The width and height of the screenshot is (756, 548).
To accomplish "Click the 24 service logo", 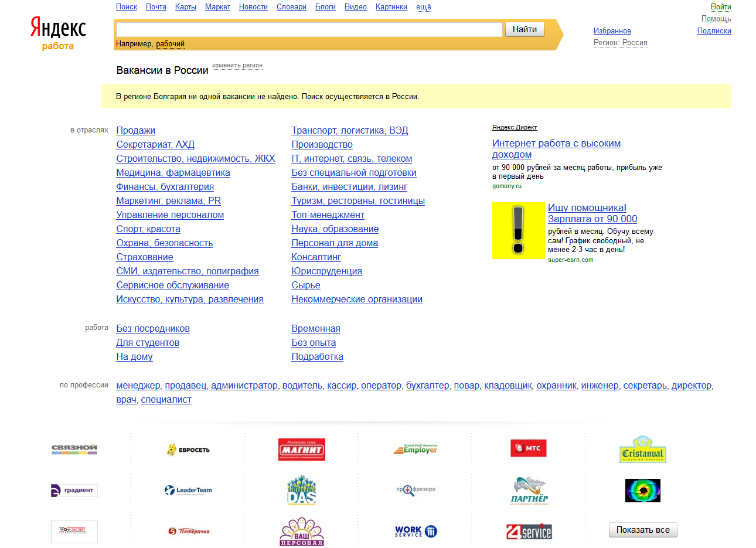I will tap(529, 532).
